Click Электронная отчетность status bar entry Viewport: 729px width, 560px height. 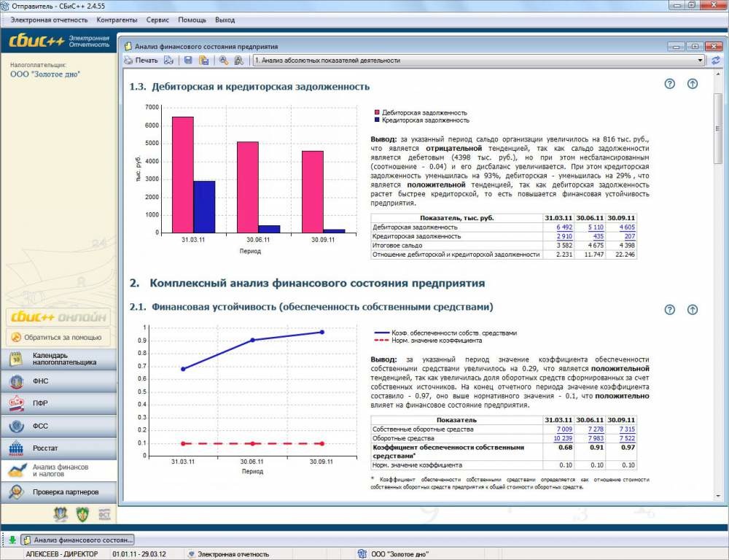[x=227, y=554]
